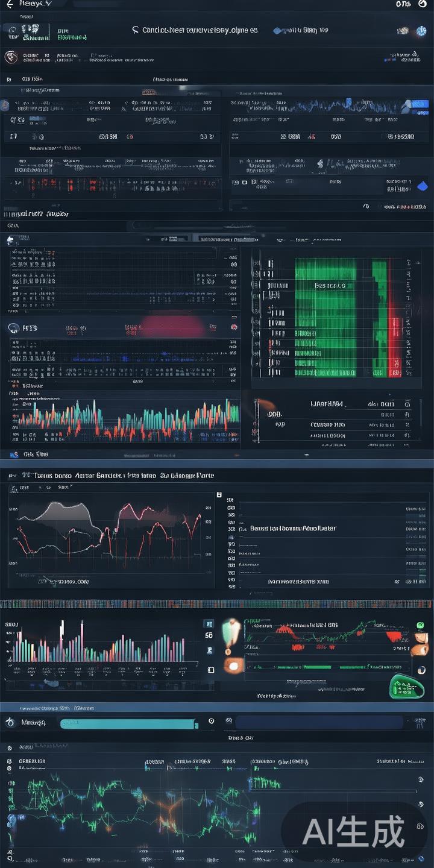The height and width of the screenshot is (868, 434).
Task: Toggle the small checkbox at top right of red line chart
Action: [x=219, y=495]
